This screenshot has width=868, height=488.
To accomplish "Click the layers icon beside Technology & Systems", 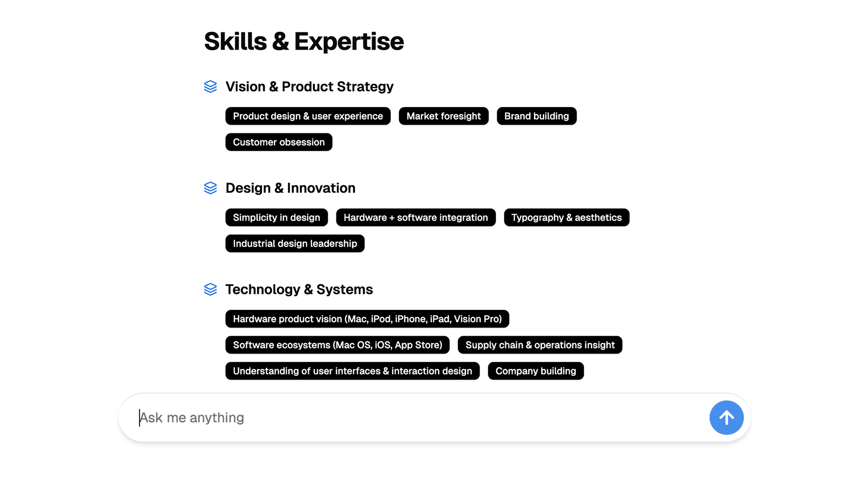I will 210,290.
